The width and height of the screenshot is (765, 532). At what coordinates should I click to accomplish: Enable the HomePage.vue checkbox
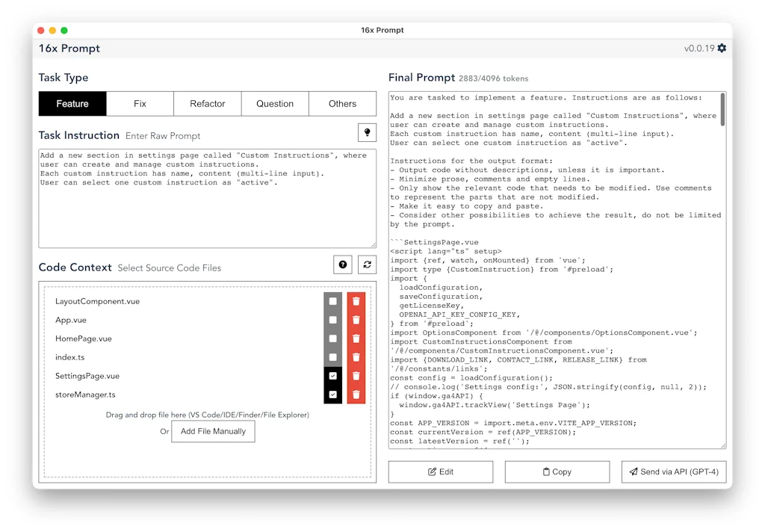(x=332, y=338)
